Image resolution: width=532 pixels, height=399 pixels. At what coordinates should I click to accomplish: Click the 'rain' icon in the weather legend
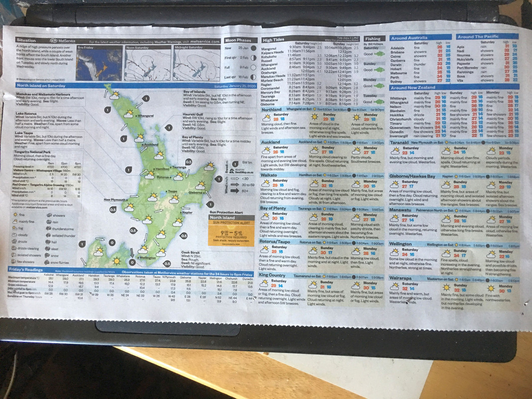tap(49, 222)
